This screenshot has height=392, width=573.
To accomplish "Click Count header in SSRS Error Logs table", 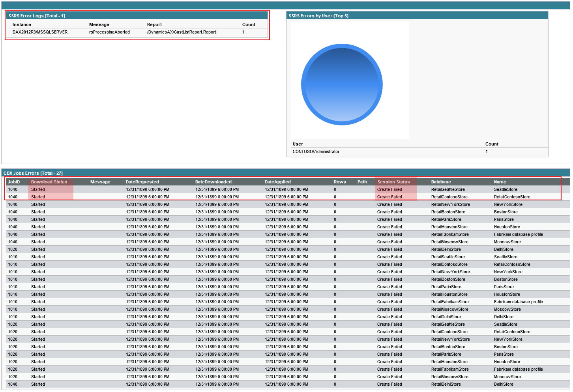I will (x=249, y=24).
